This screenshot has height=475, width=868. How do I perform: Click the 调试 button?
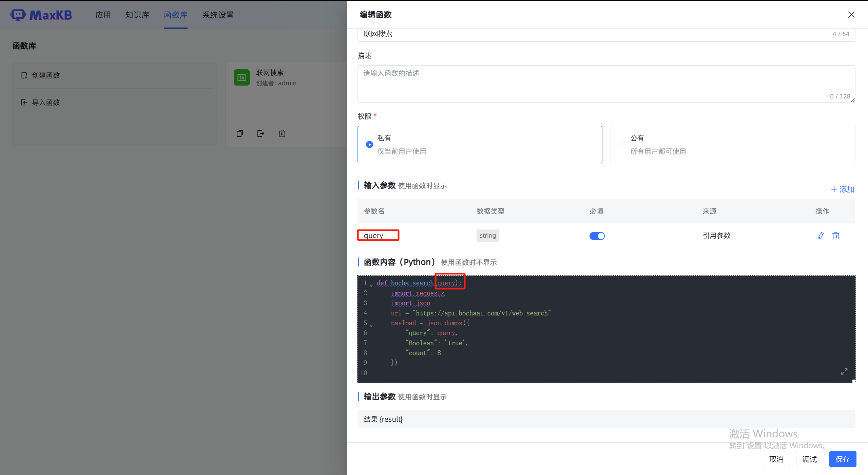pos(809,459)
